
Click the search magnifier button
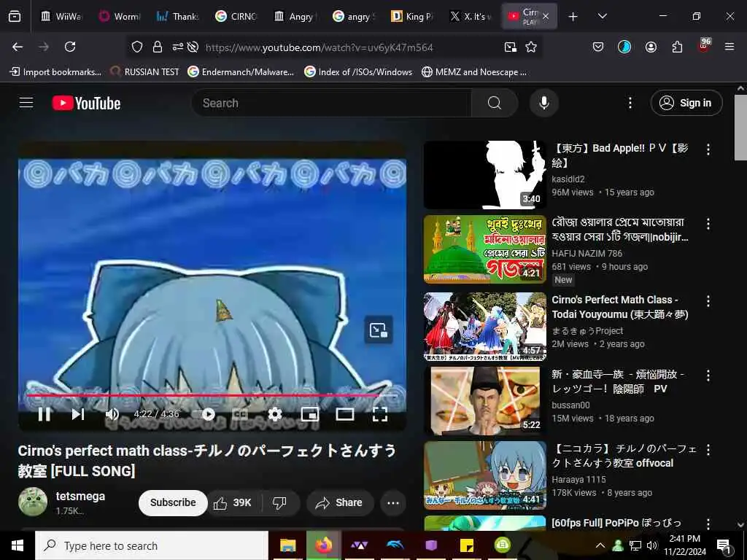click(495, 103)
